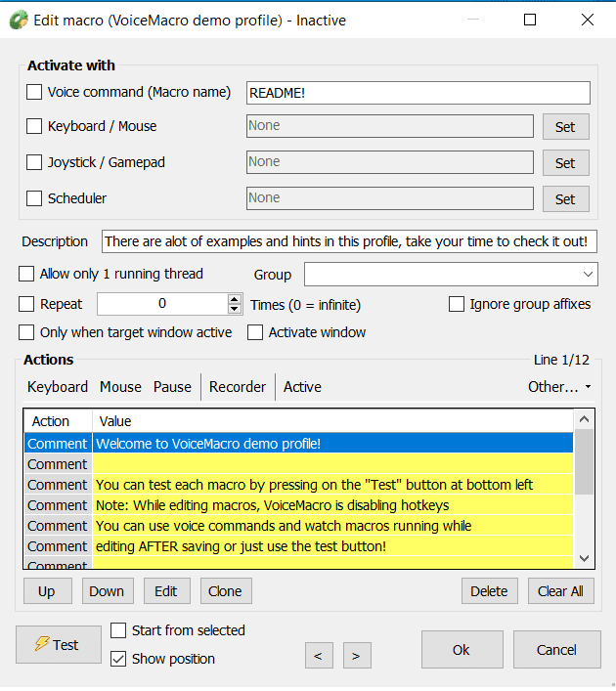616x691 pixels.
Task: Open the Group dropdown
Action: click(x=451, y=274)
